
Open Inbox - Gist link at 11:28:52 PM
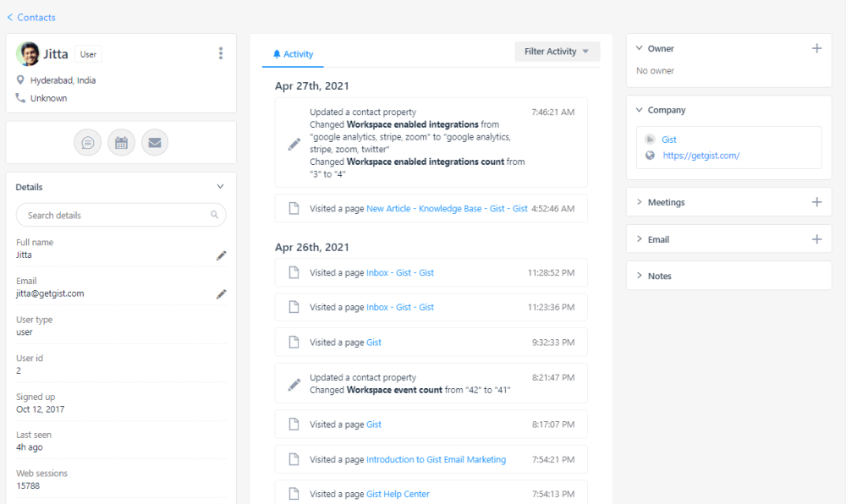(x=400, y=273)
